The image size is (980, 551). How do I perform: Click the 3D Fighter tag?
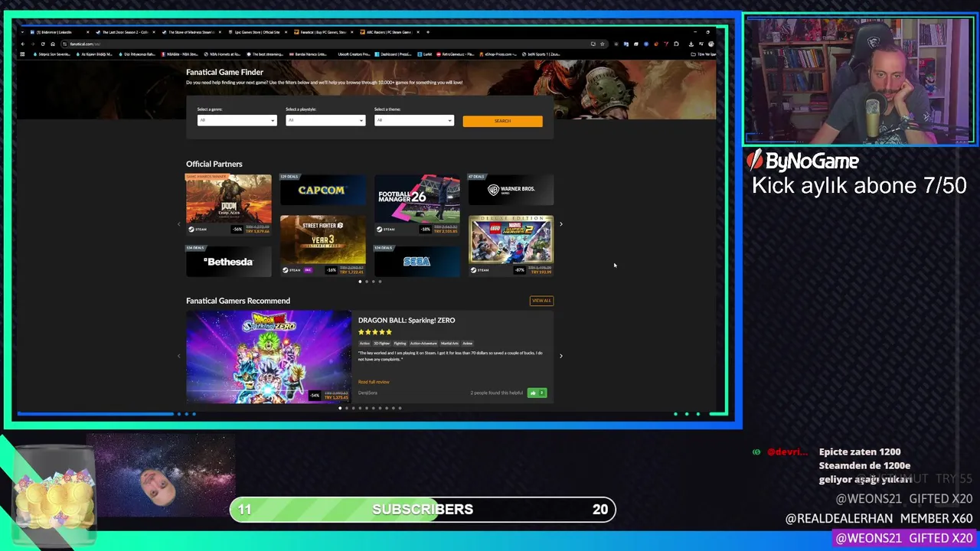pos(381,344)
